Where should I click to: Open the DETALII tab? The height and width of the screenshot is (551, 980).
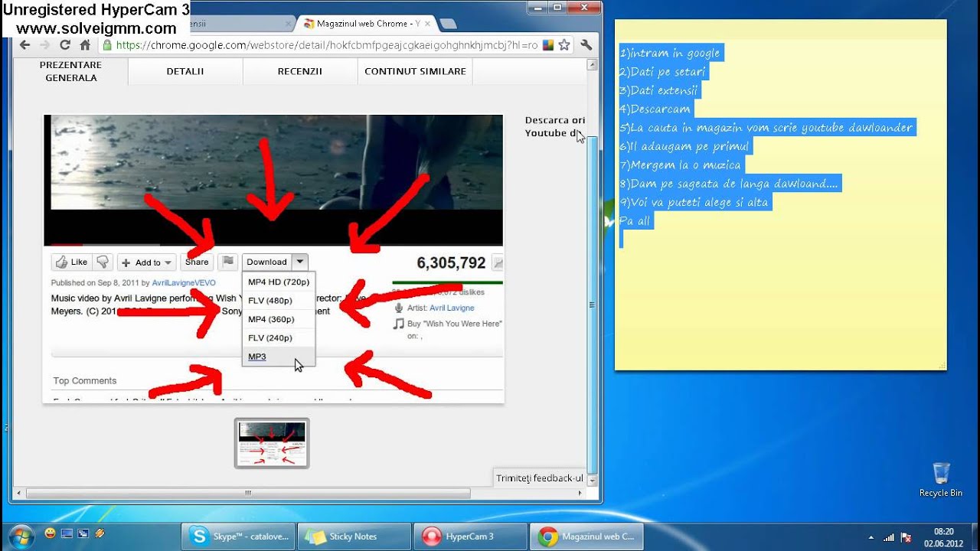(185, 71)
